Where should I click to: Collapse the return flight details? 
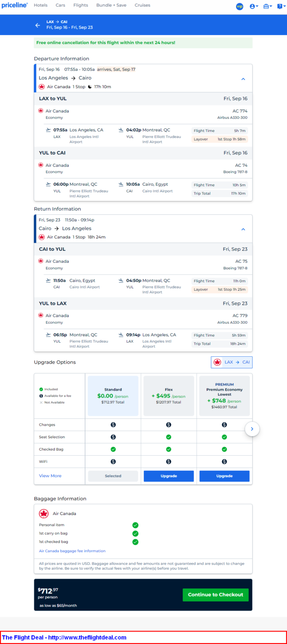(243, 229)
